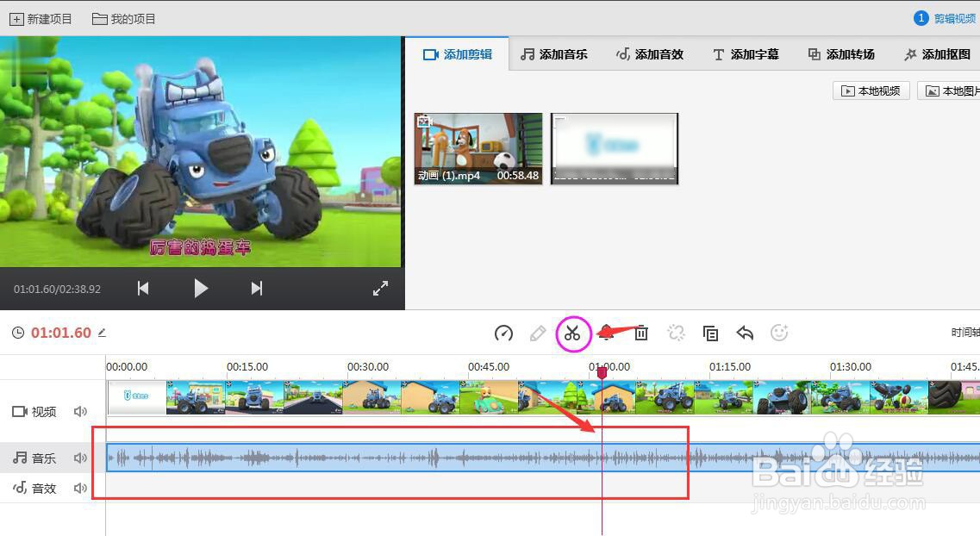This screenshot has width=980, height=536.
Task: Click the 剪辑视频 step 1 label
Action: point(945,19)
